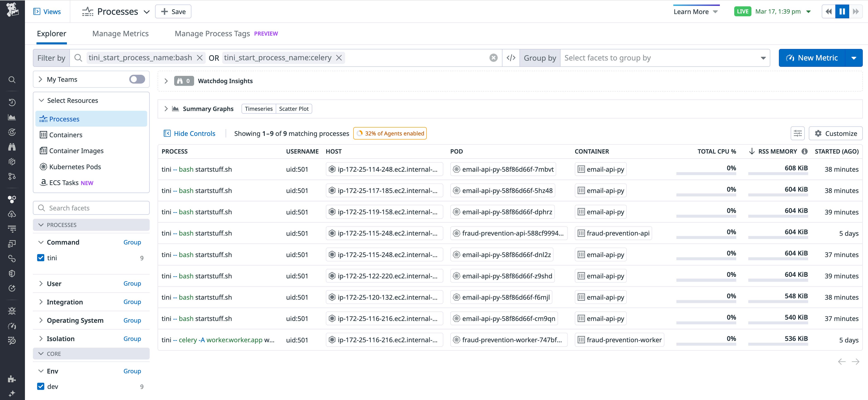This screenshot has width=868, height=400.
Task: Open Logs using the funnel sidebar icon
Action: pyautogui.click(x=12, y=228)
